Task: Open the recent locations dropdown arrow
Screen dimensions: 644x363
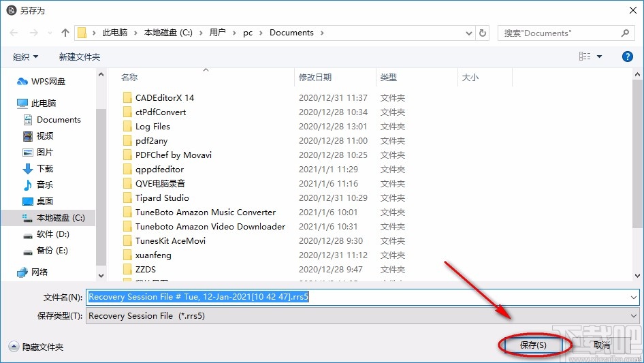Action: pyautogui.click(x=50, y=33)
